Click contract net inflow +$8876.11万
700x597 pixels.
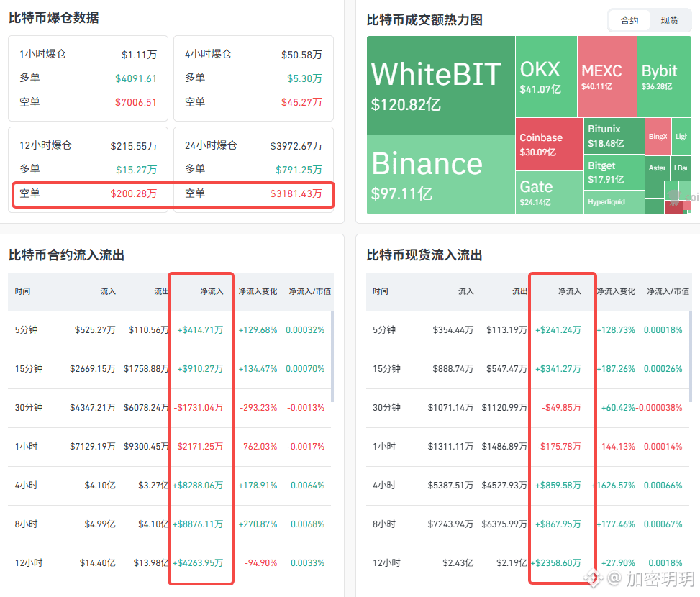(x=198, y=524)
